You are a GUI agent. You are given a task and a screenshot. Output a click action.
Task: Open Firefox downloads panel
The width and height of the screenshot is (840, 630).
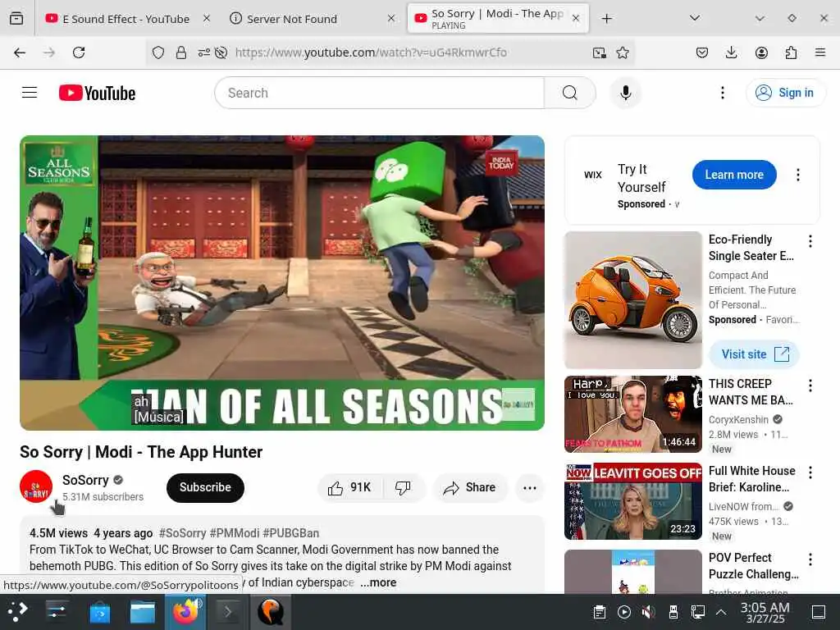tap(731, 52)
